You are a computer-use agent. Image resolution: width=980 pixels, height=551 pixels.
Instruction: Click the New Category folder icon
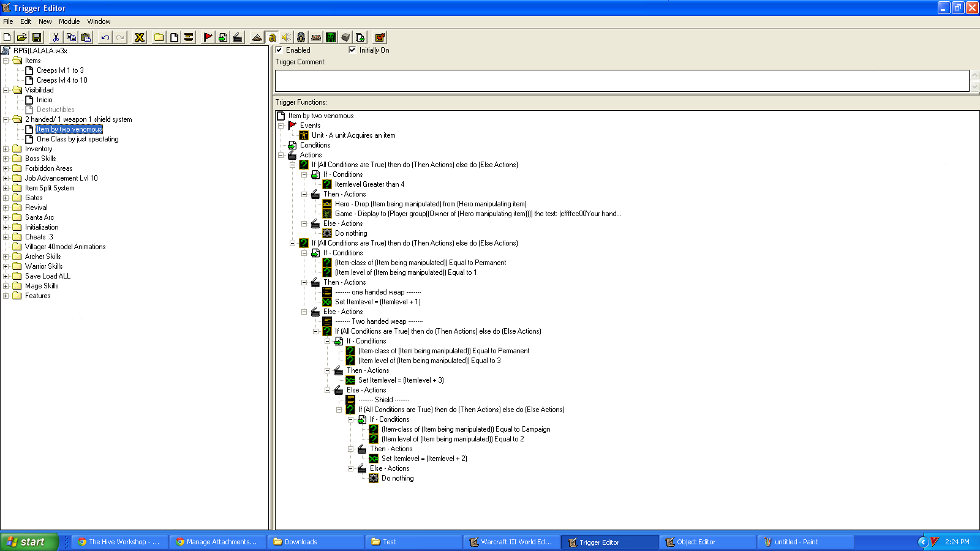159,37
